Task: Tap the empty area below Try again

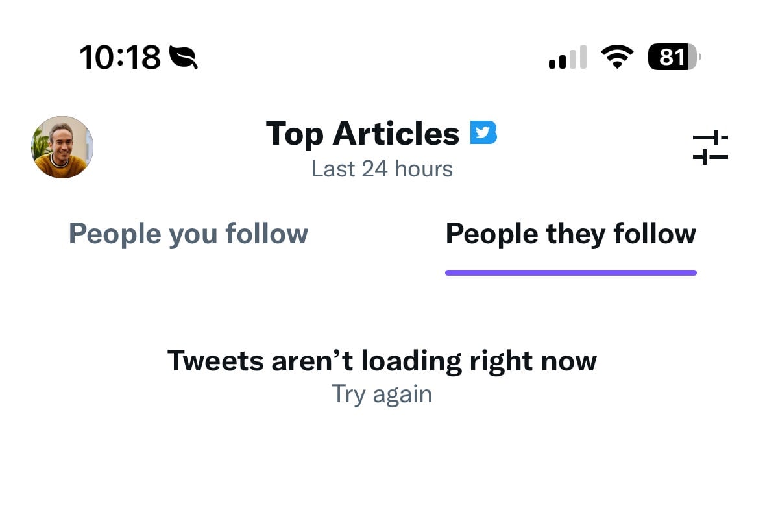Action: (382, 467)
